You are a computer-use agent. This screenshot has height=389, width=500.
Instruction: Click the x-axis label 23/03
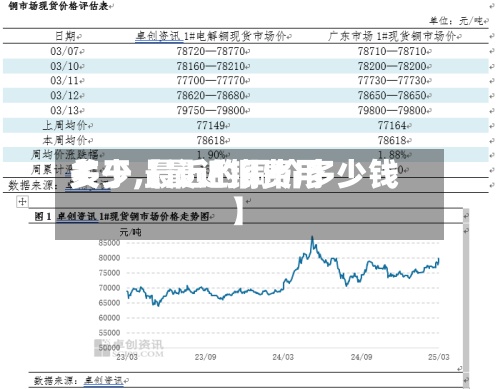(127, 357)
